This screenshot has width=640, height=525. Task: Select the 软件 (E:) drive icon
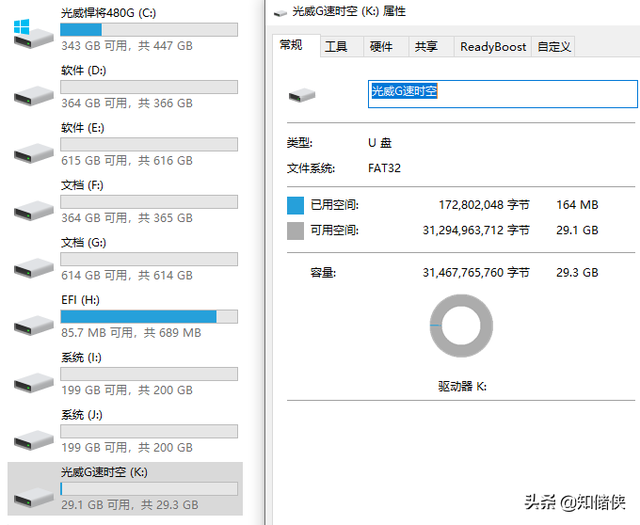point(33,148)
